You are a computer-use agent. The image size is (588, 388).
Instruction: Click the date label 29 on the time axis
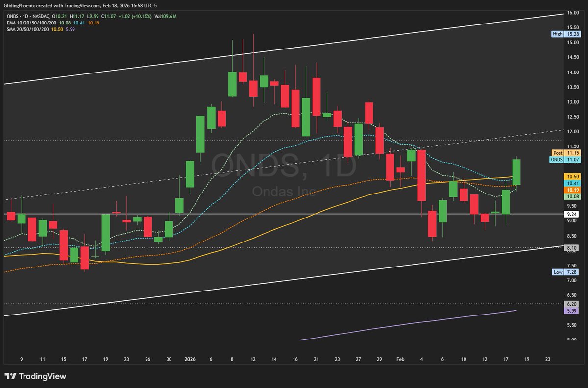pyautogui.click(x=380, y=359)
